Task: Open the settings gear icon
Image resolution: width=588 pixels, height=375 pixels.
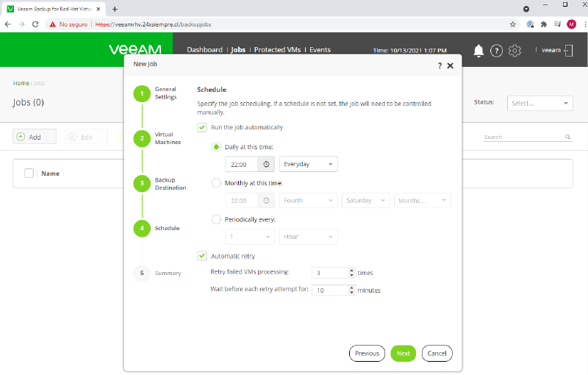Action: click(514, 50)
